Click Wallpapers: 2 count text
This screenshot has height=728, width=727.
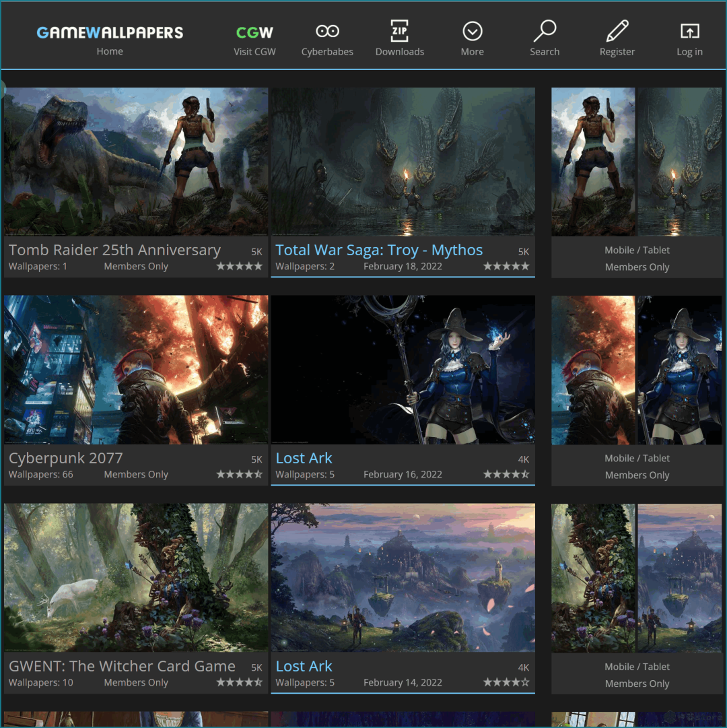(305, 266)
